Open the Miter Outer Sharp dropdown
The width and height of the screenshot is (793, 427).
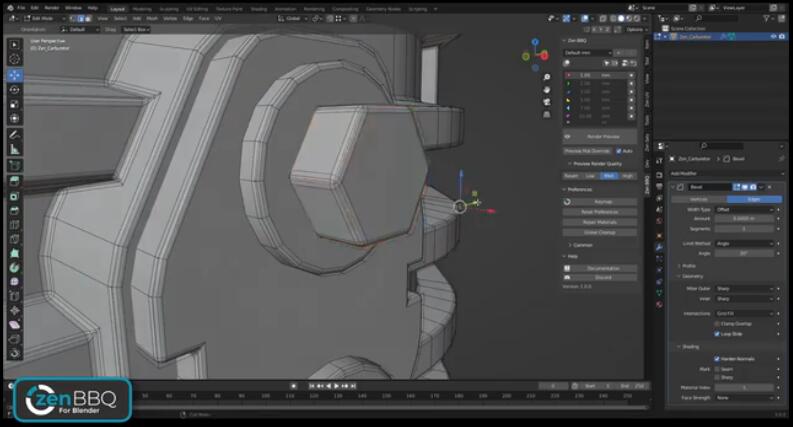click(x=744, y=288)
